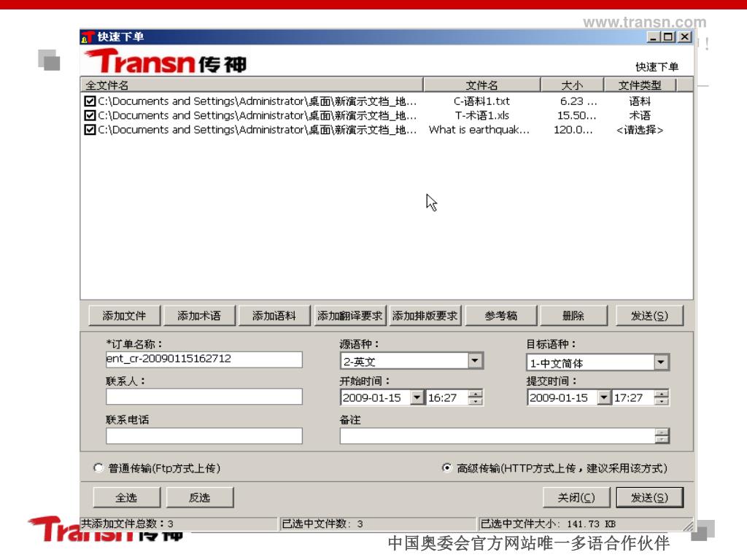747x560 pixels.
Task: Uncheck the What is earthquak... file checkbox
Action: (x=90, y=130)
